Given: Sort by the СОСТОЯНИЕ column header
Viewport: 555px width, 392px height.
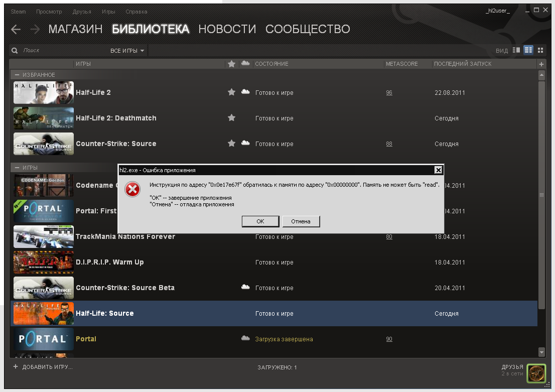Looking at the screenshot, I should coord(271,64).
